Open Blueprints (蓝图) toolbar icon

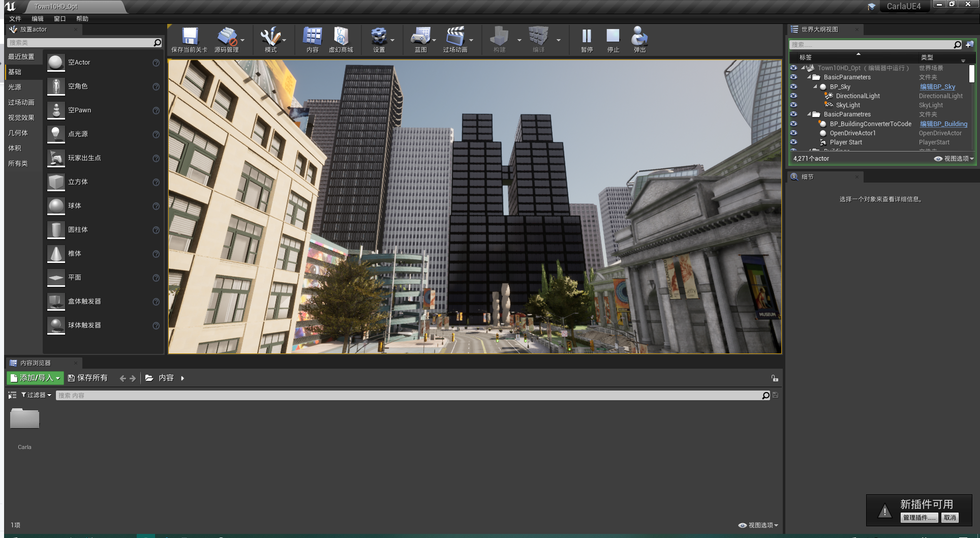421,40
